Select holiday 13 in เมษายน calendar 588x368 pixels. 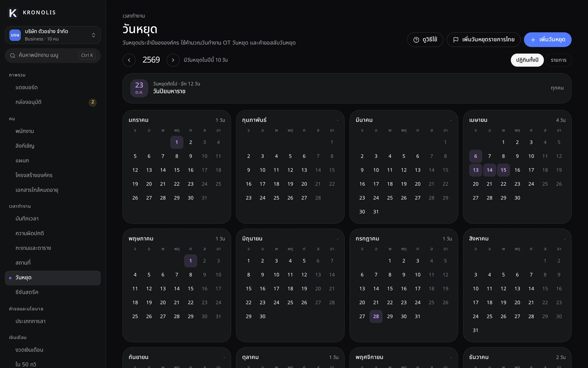[x=476, y=170]
